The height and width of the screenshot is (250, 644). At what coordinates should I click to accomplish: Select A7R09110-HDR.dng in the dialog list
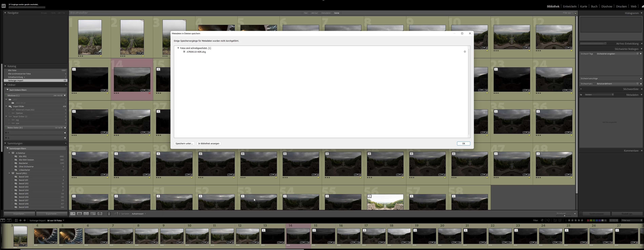coord(196,52)
